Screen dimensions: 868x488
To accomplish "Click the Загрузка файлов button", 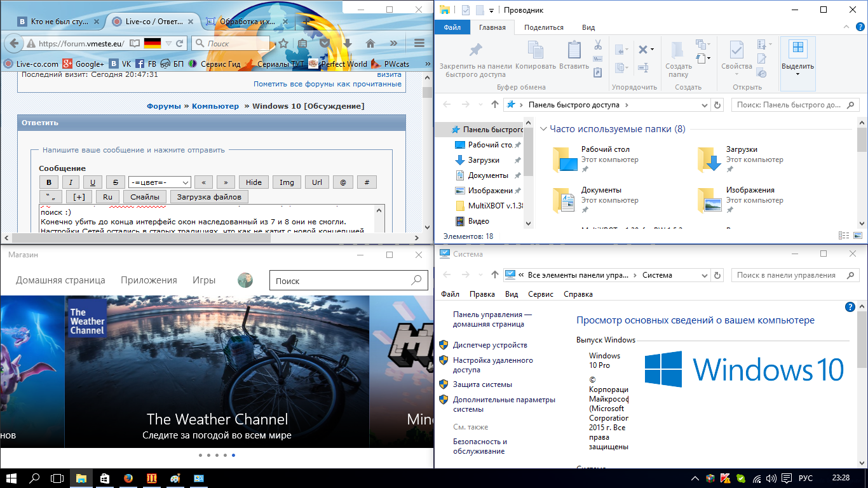I will (x=209, y=197).
